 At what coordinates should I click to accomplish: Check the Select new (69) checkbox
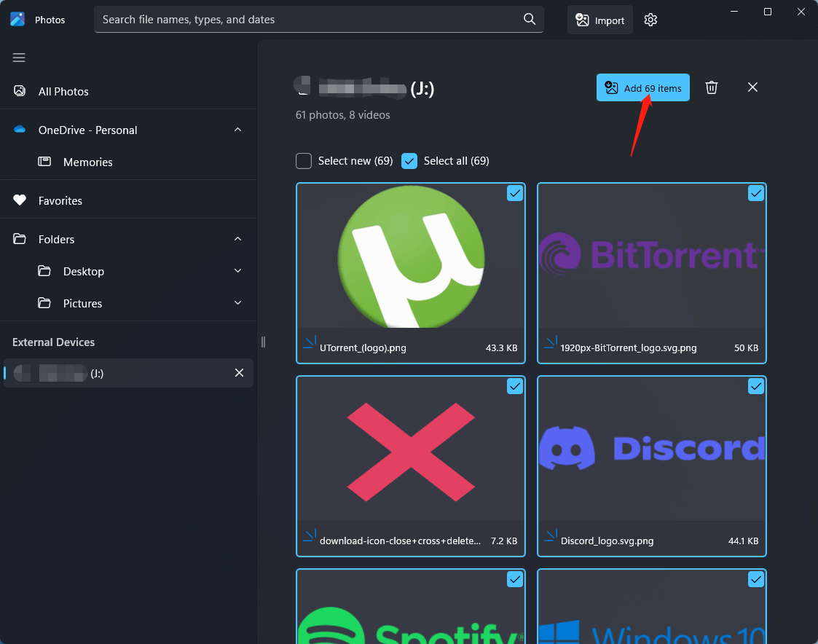pos(304,161)
